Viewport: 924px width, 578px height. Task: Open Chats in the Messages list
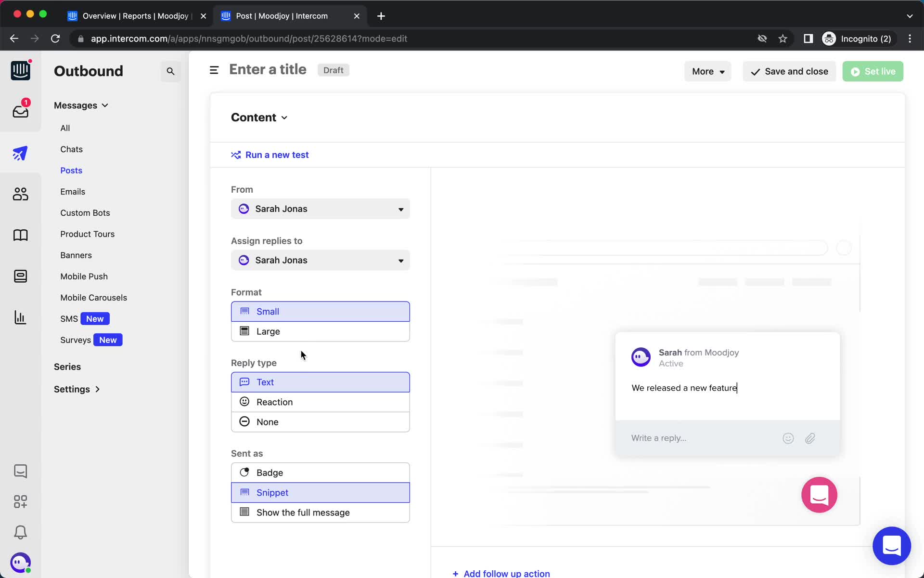71,149
